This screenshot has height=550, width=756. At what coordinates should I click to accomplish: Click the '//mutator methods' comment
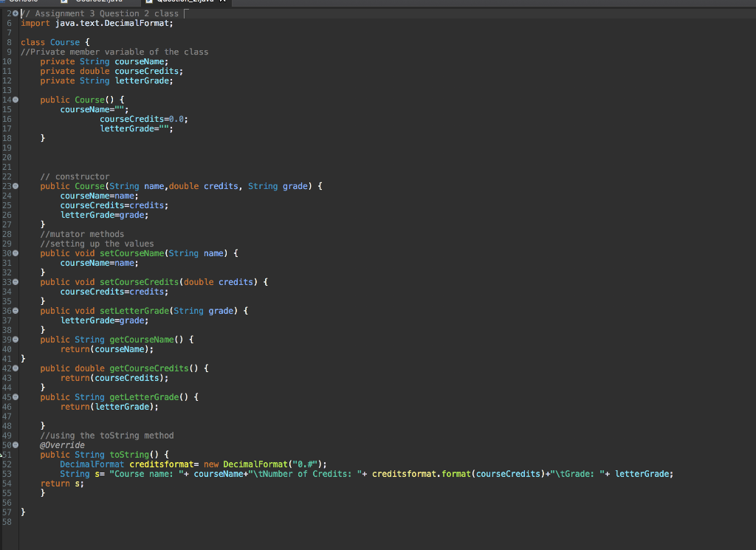pos(82,234)
